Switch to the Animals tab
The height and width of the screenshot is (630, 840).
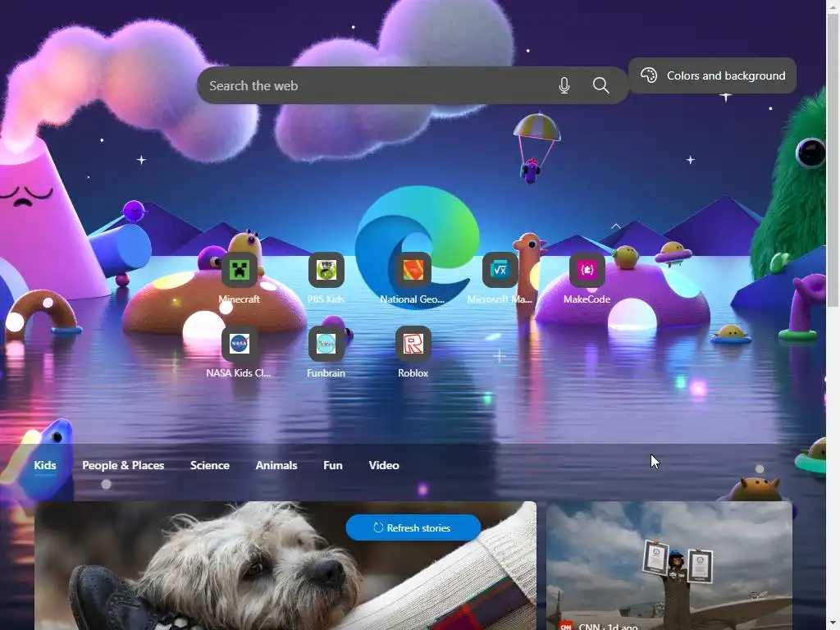pyautogui.click(x=276, y=465)
